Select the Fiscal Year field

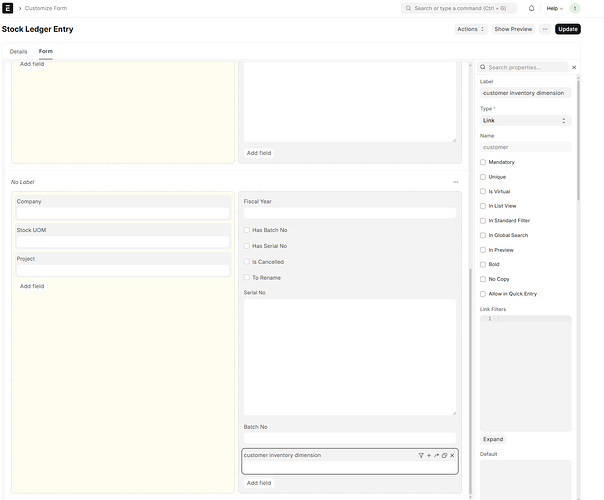(350, 207)
